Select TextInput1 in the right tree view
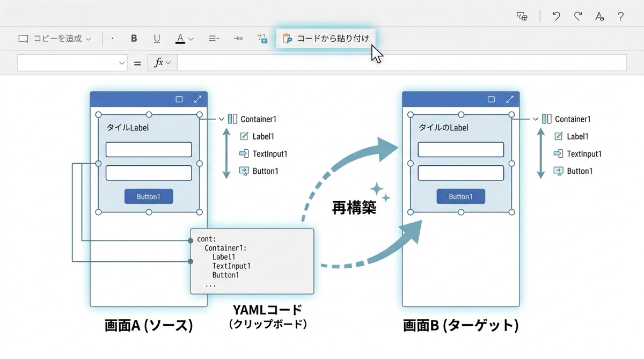The image size is (644, 359). pyautogui.click(x=584, y=154)
